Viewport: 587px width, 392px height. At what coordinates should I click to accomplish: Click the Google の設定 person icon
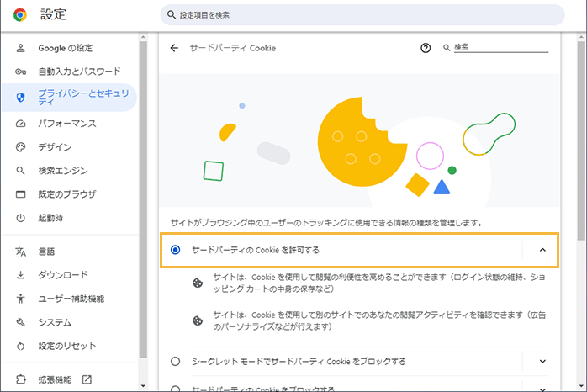(20, 48)
